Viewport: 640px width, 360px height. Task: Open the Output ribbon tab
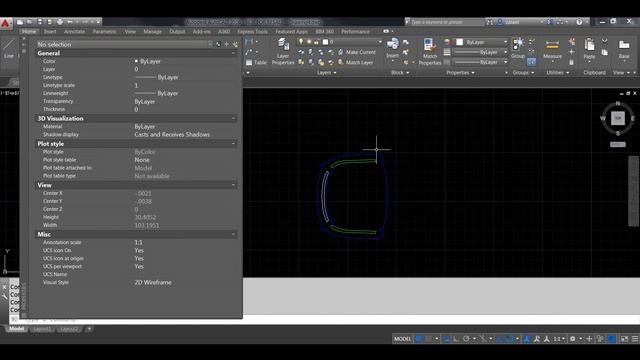coord(177,31)
